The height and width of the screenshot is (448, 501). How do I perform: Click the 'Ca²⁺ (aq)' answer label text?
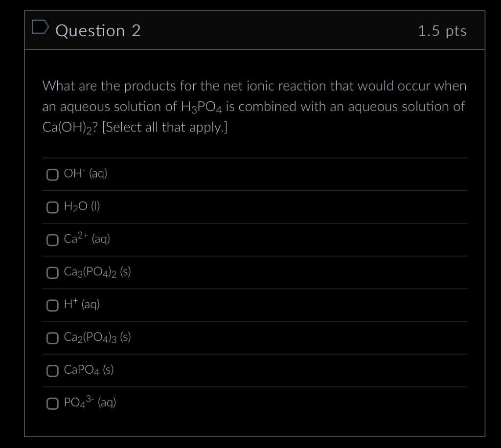(87, 238)
